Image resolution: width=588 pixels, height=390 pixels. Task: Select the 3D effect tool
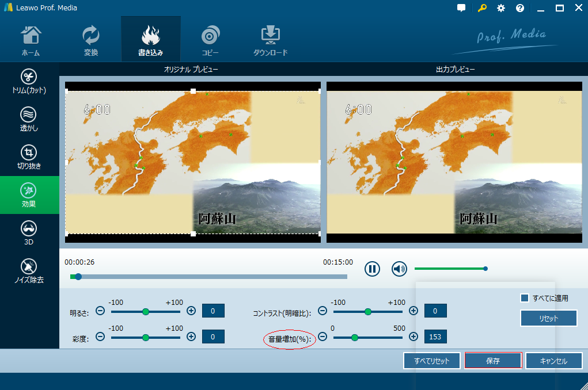(x=29, y=233)
